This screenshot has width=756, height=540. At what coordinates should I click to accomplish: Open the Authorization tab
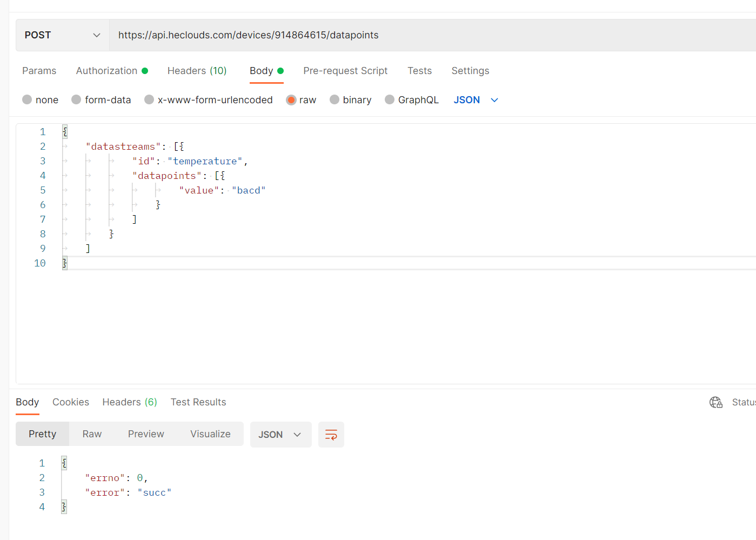[x=107, y=71]
